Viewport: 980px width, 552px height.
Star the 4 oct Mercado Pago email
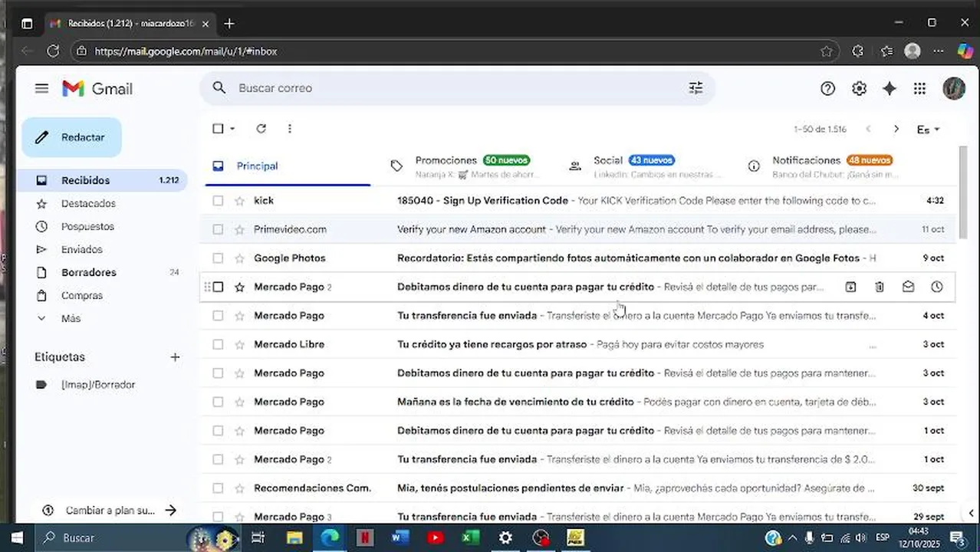pos(239,316)
